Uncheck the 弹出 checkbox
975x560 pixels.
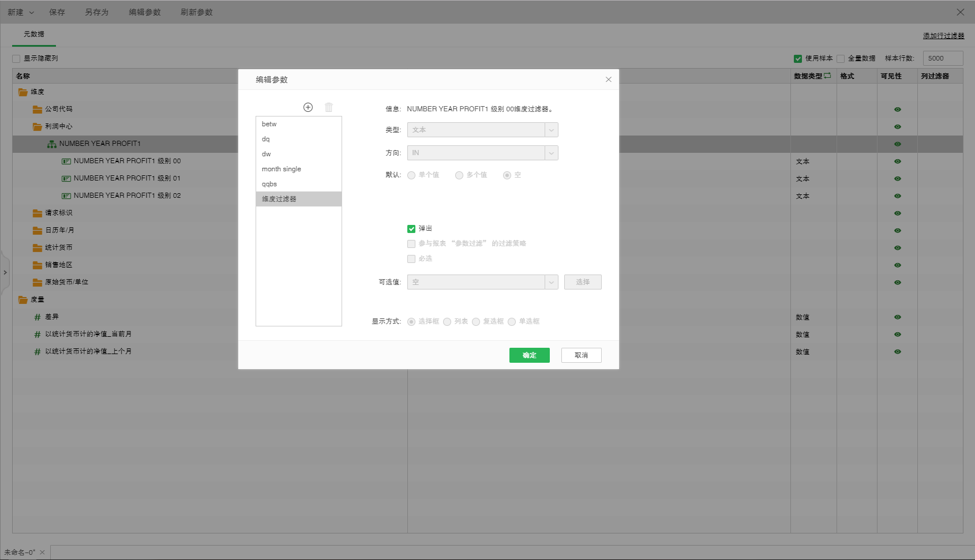point(411,229)
